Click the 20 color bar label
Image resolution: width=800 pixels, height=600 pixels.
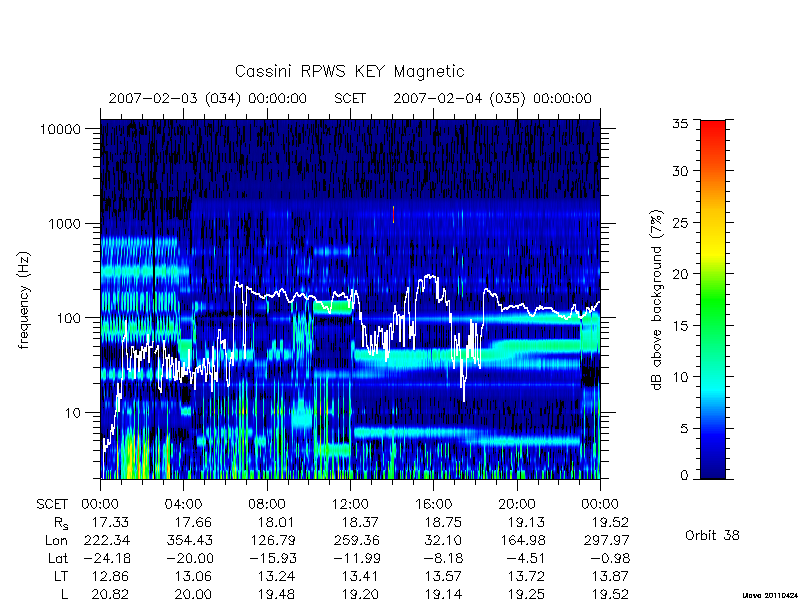(680, 274)
